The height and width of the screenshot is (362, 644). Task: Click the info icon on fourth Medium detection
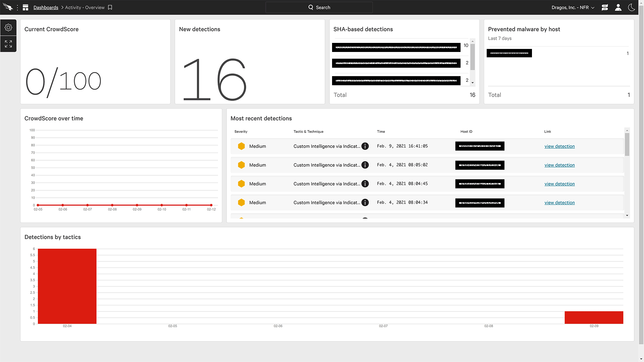(x=365, y=202)
